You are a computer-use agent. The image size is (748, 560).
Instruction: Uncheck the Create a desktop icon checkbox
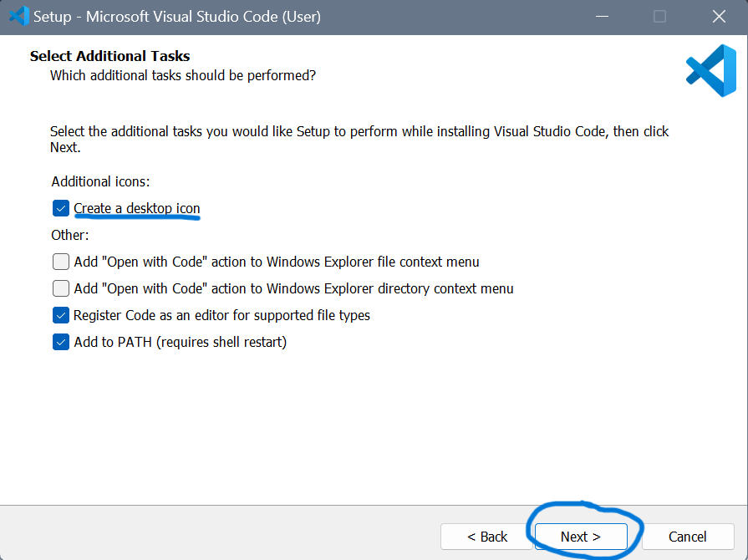pyautogui.click(x=60, y=208)
